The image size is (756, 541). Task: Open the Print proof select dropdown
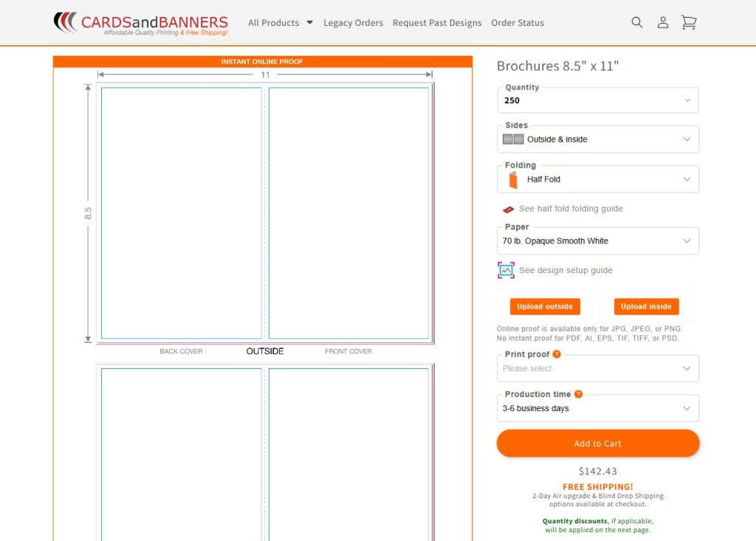coord(598,368)
